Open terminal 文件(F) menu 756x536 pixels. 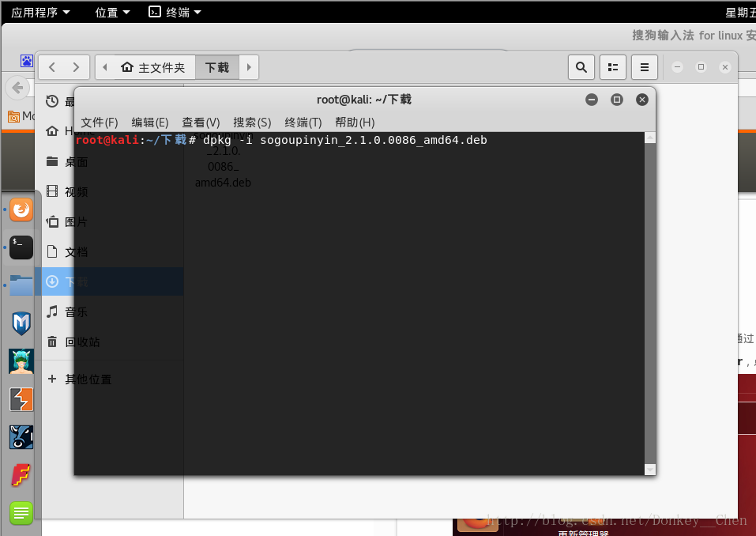coord(100,123)
